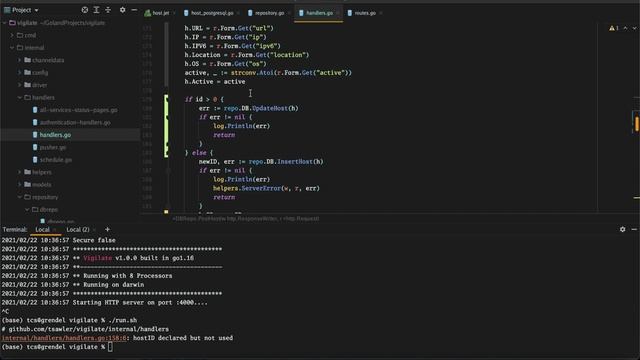Click the PostHost breadcrumb below the editor
Screen dimensions: 640x360
click(x=246, y=219)
